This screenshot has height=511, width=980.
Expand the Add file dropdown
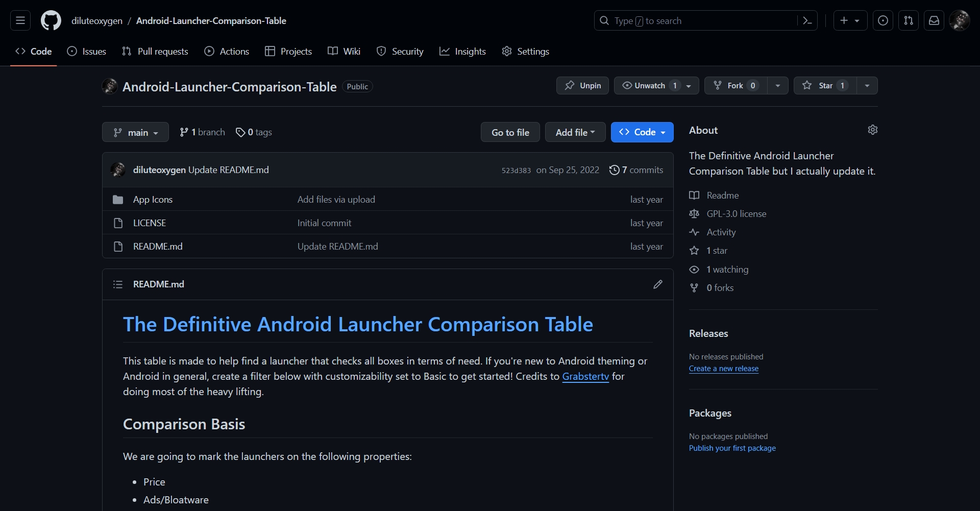[575, 132]
